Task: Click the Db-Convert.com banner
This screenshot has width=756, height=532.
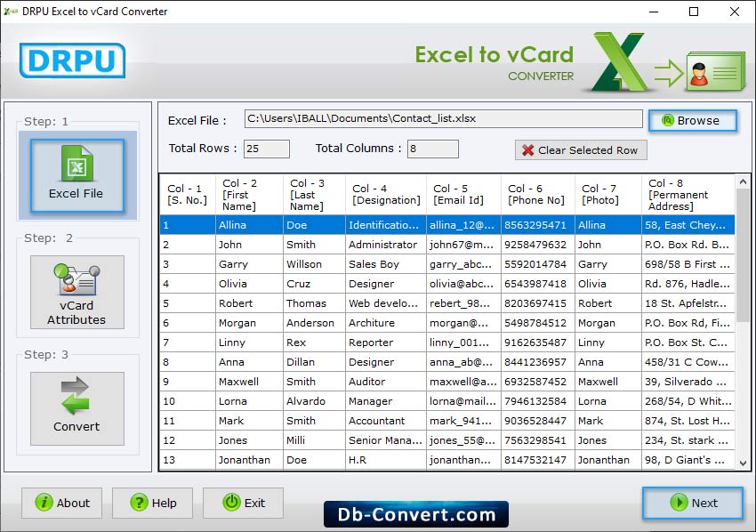Action: (x=416, y=514)
